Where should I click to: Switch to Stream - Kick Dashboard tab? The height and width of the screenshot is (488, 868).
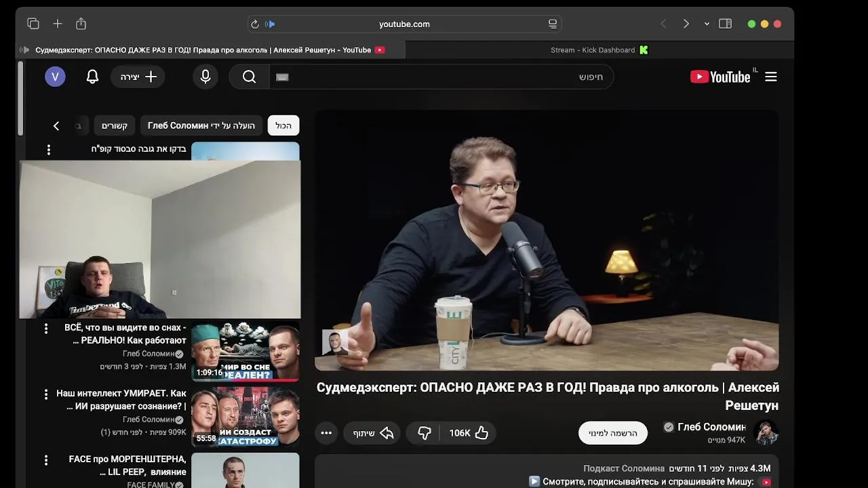[x=599, y=50]
